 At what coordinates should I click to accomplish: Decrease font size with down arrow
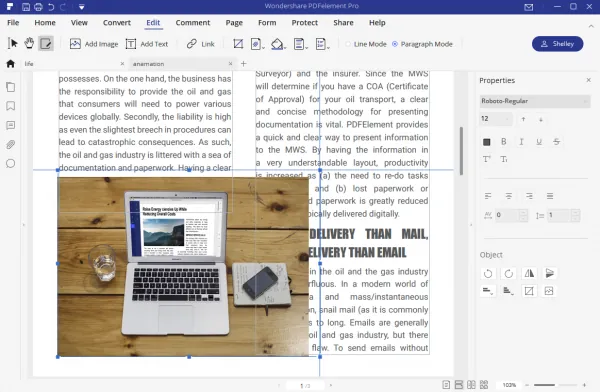pos(541,119)
